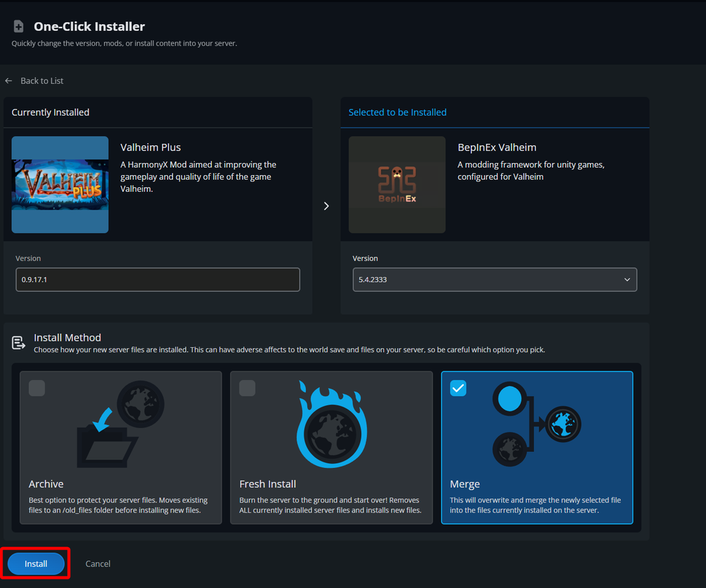Viewport: 706px width, 588px height.
Task: Click the Valheim Plus description about HarmonyX Mod
Action: tap(198, 177)
